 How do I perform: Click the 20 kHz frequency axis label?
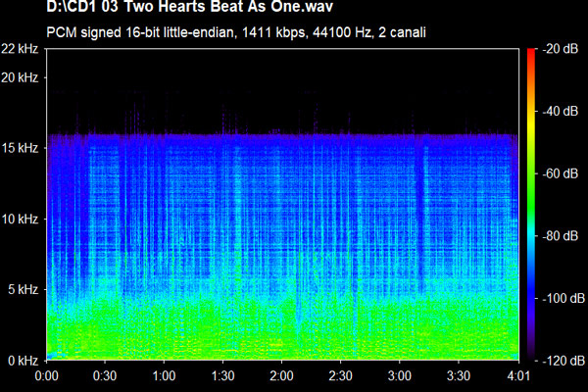[x=20, y=77]
